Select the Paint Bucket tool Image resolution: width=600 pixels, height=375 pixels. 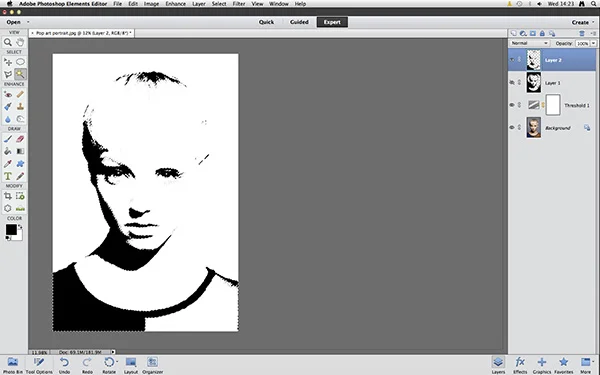coord(8,151)
